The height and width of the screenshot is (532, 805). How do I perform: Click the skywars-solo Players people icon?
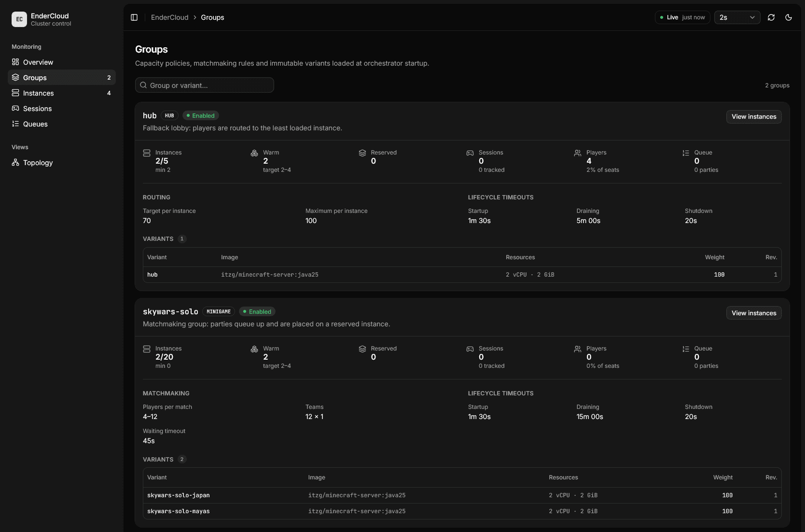578,349
